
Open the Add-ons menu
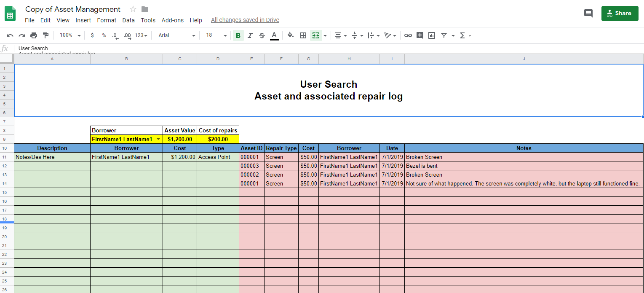[172, 20]
